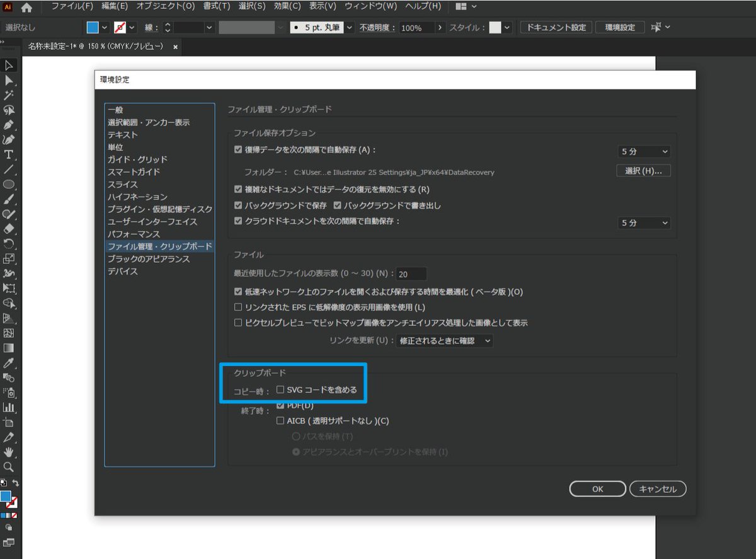This screenshot has width=756, height=559.
Task: Open the ウィンドウ(W) menu
Action: [x=370, y=6]
